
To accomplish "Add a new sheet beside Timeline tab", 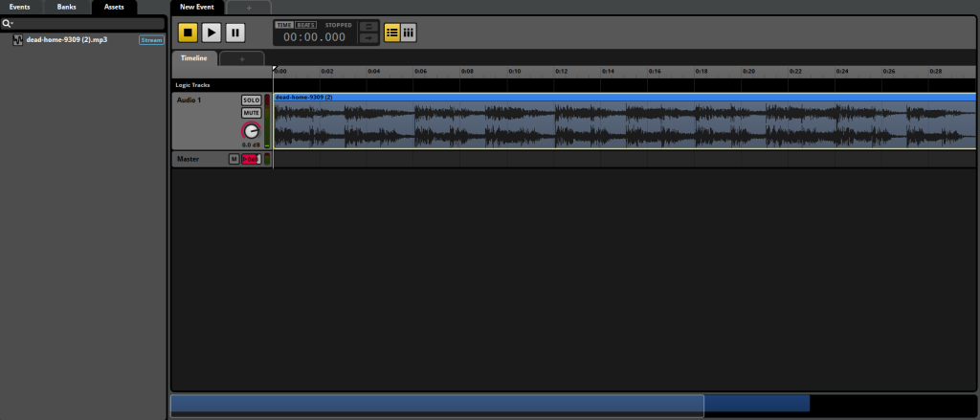I will 241,58.
